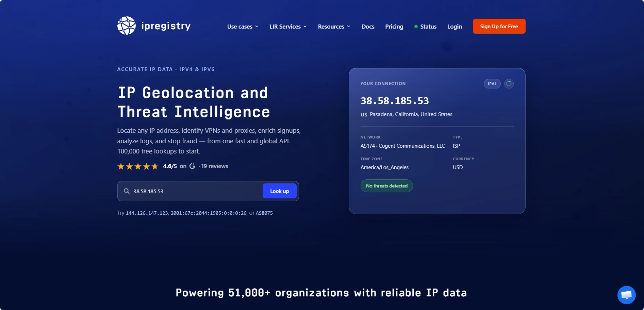Open the Status page link
The width and height of the screenshot is (644, 310).
(428, 27)
